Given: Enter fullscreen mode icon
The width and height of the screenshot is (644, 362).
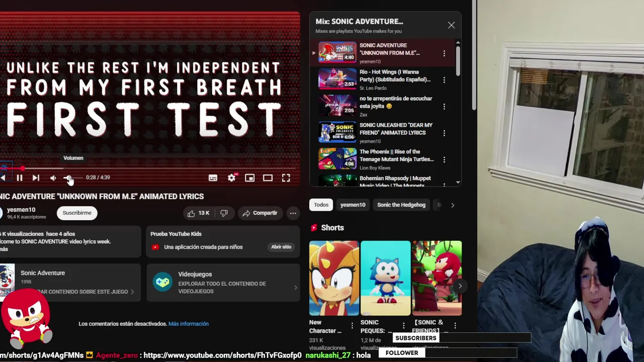Looking at the screenshot, I should tap(286, 178).
